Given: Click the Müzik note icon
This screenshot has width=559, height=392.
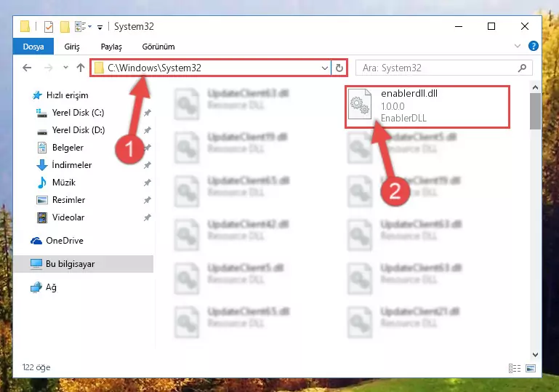Looking at the screenshot, I should pyautogui.click(x=42, y=183).
